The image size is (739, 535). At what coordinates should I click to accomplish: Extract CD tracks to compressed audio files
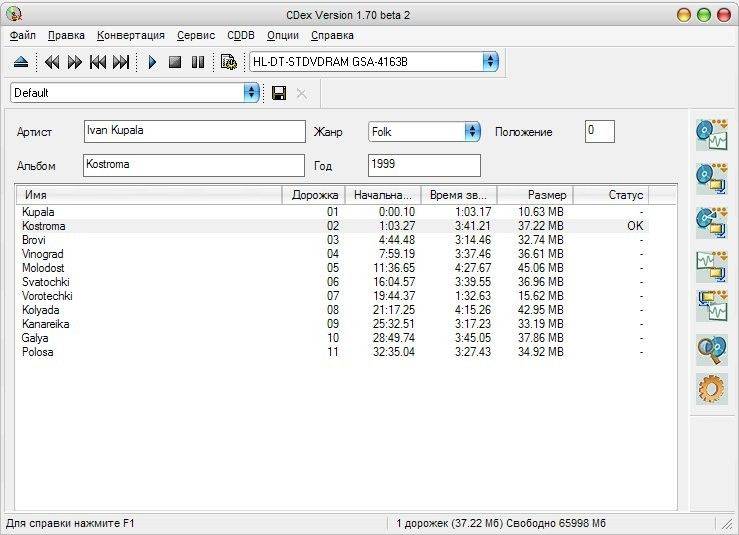click(712, 178)
